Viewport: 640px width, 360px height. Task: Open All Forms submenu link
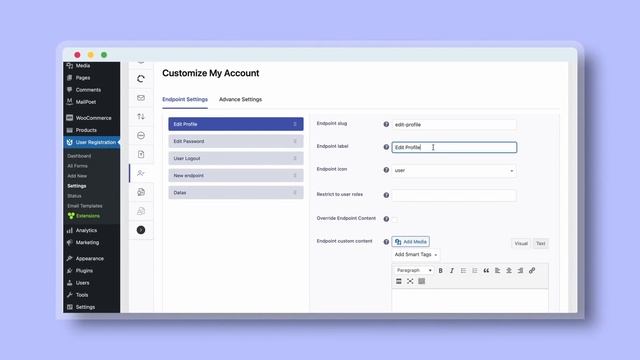[x=78, y=166]
